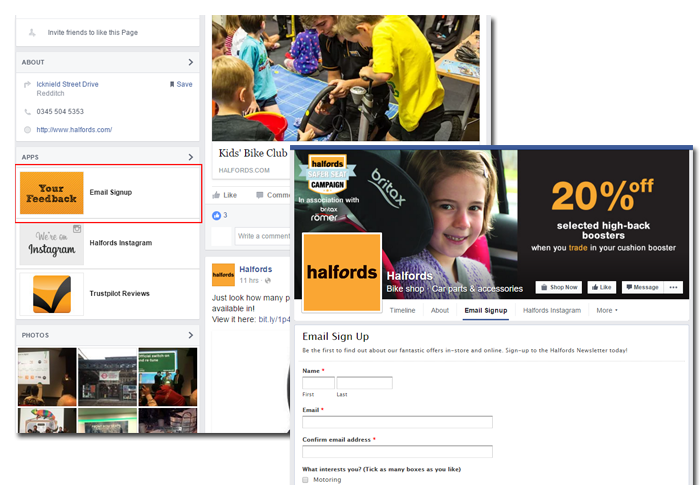This screenshot has height=485, width=700.
Task: Click the Kids' Bike Club headline
Action: pyautogui.click(x=253, y=153)
